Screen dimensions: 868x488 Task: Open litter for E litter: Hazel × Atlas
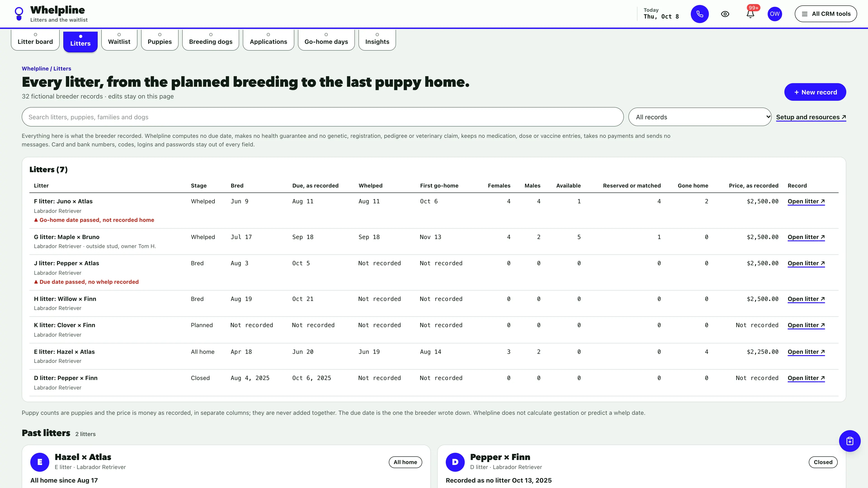tap(806, 352)
